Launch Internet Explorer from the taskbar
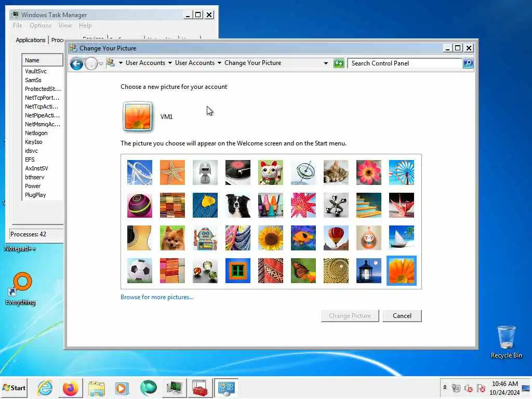 coord(45,388)
